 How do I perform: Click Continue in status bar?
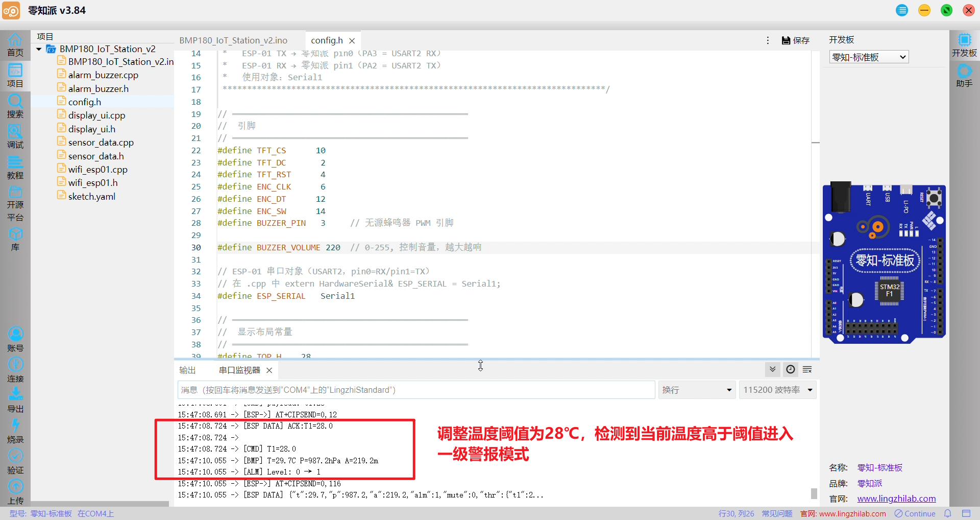(915, 513)
